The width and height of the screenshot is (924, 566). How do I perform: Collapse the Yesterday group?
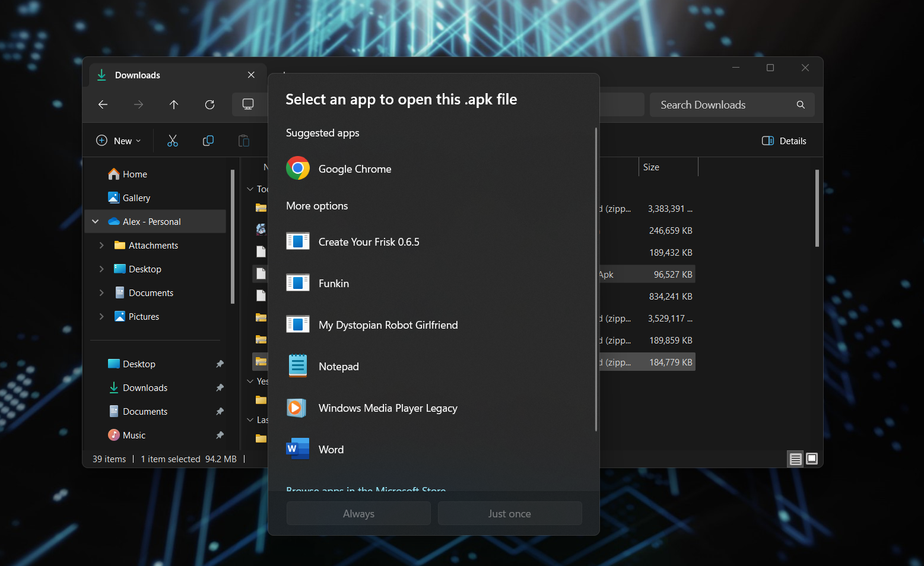click(x=250, y=381)
